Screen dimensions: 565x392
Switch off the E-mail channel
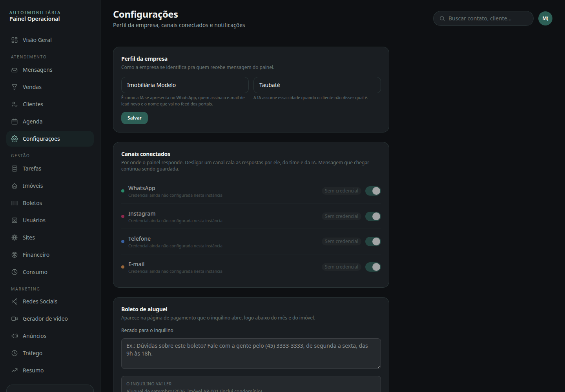pyautogui.click(x=373, y=267)
